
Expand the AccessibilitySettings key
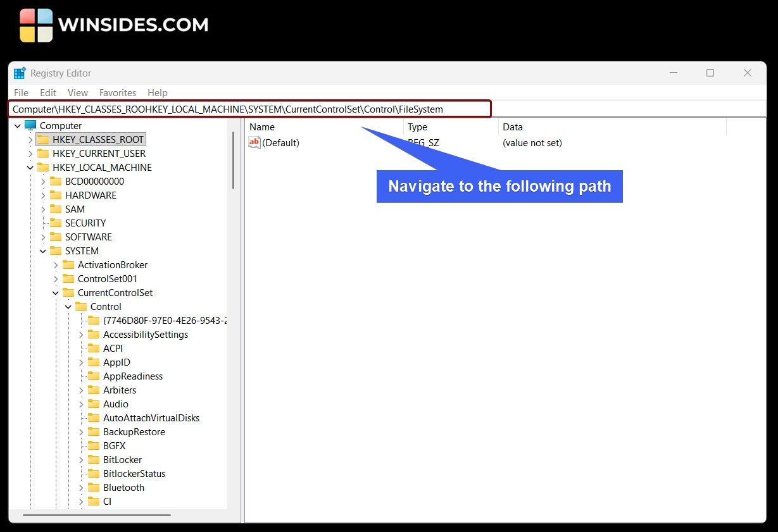pos(81,335)
